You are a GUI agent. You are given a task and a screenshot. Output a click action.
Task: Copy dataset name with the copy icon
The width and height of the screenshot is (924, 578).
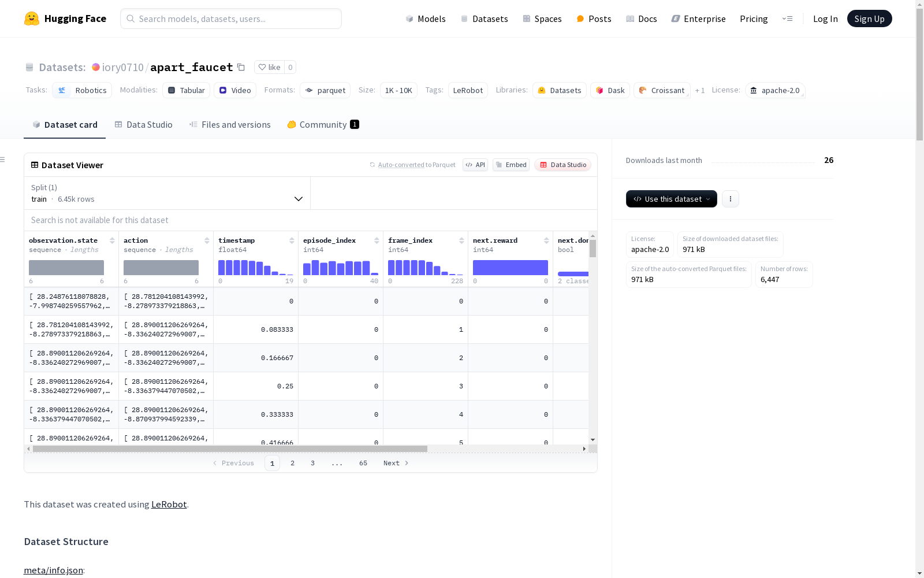(241, 67)
